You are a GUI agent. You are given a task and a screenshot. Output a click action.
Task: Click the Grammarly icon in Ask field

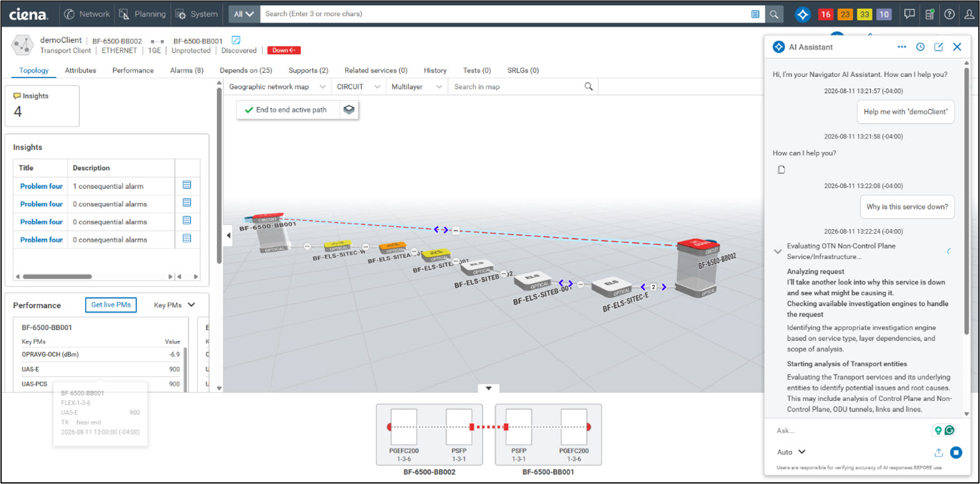(x=950, y=430)
